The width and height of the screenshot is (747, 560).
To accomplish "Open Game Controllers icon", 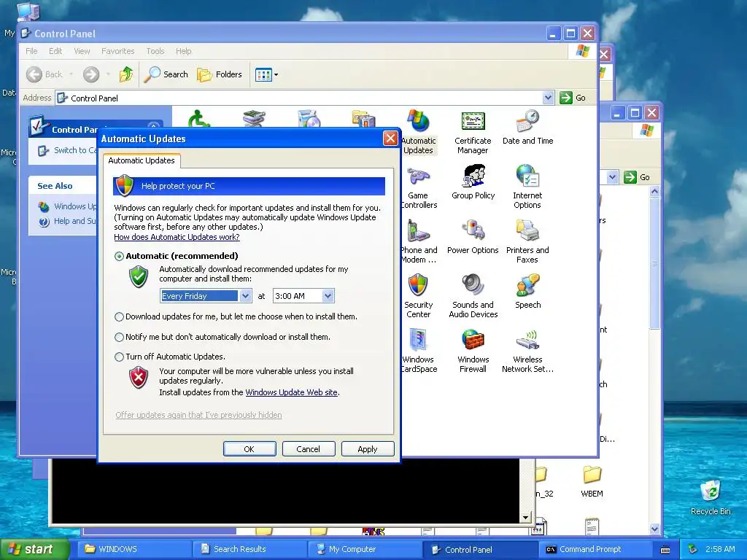I will tap(418, 187).
